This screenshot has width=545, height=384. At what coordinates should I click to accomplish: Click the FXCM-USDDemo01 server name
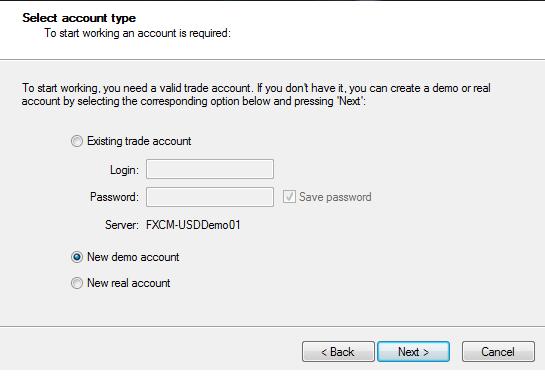[x=193, y=225]
